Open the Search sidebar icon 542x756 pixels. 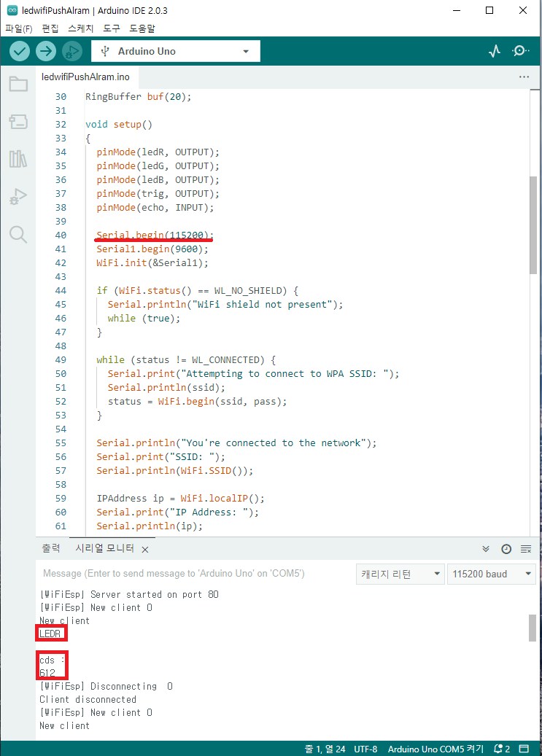coord(18,234)
